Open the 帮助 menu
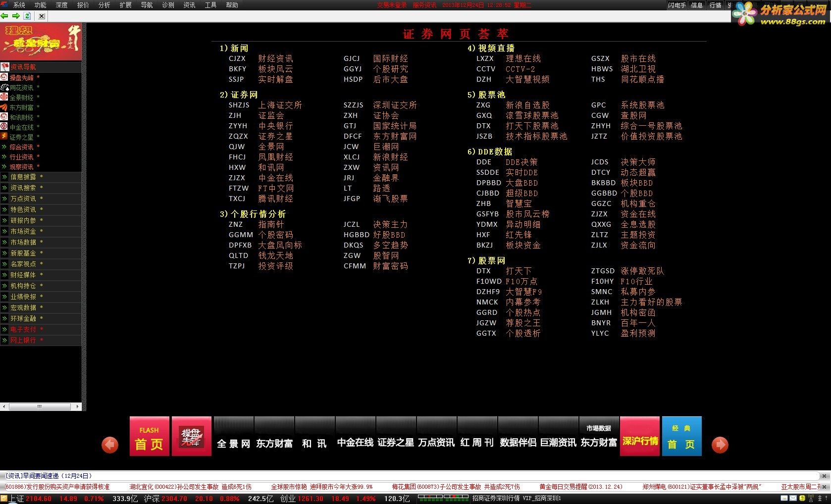831x504 pixels. 232,5
